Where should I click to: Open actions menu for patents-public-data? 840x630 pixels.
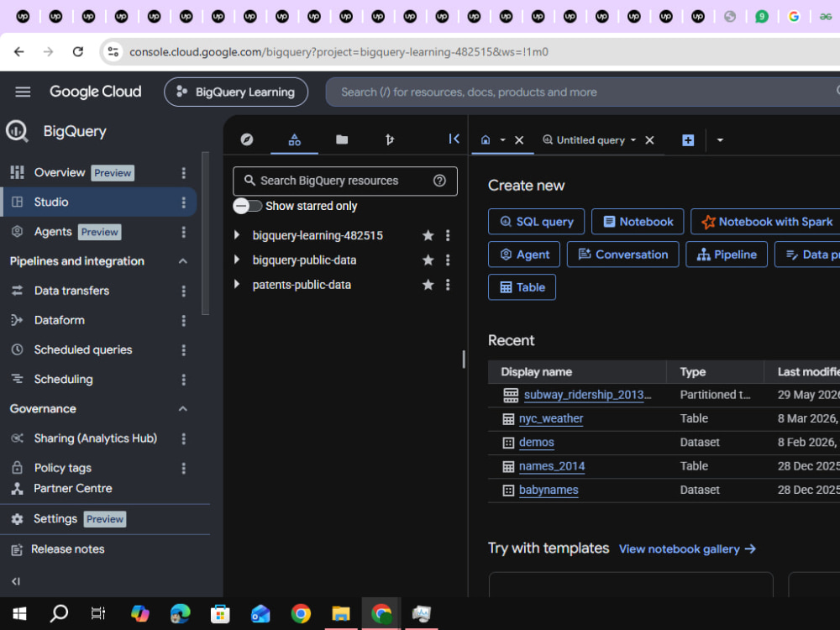[448, 285]
